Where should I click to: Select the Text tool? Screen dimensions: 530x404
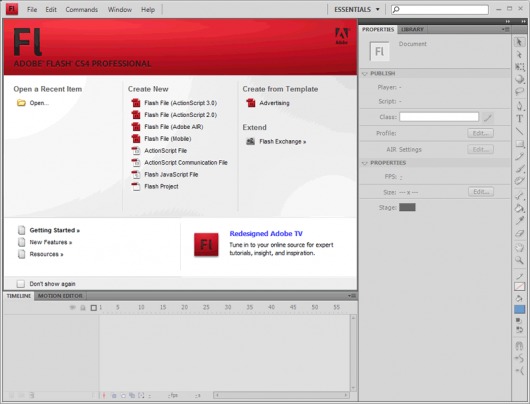click(520, 119)
